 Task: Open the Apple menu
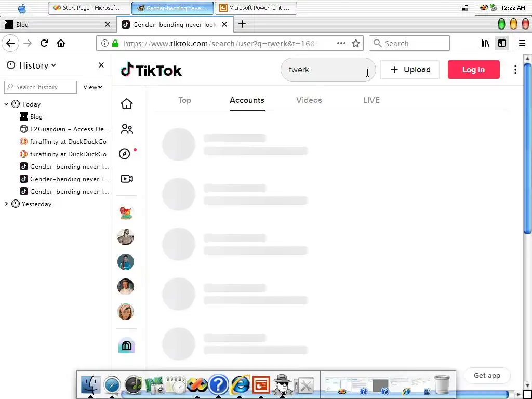point(22,8)
